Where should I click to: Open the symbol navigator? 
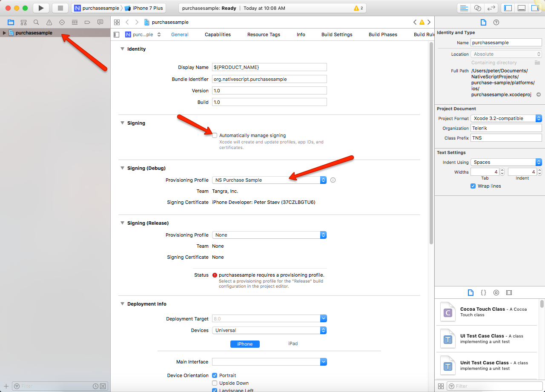[x=23, y=22]
